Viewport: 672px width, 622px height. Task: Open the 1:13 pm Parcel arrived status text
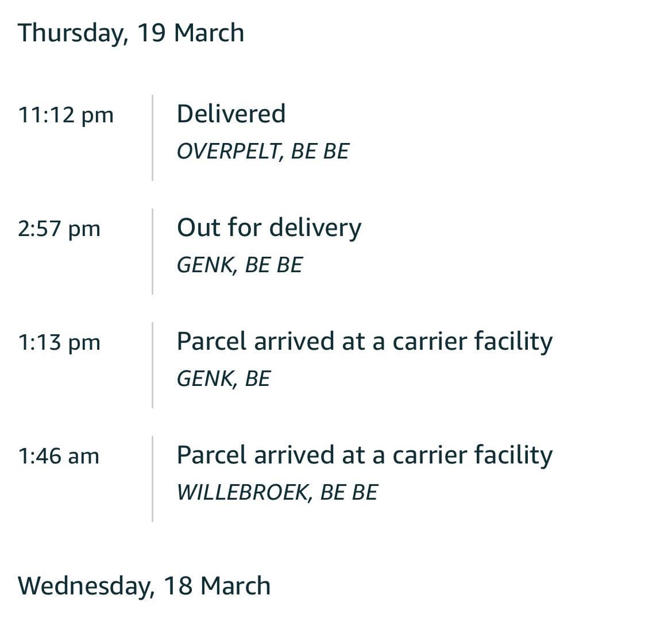(364, 341)
